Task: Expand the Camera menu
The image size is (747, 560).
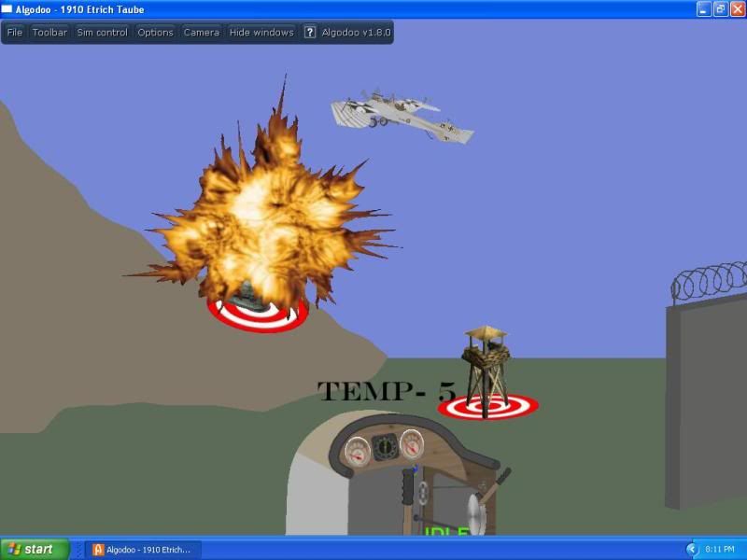Action: pos(201,33)
